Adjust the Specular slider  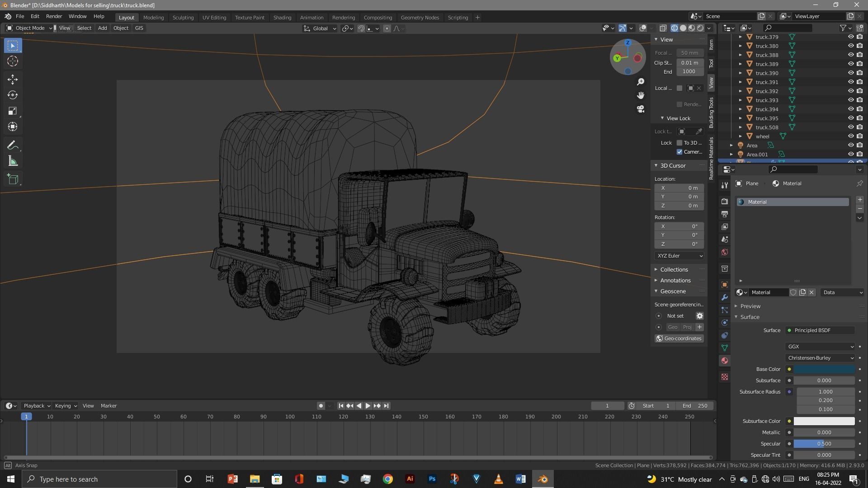tap(824, 444)
